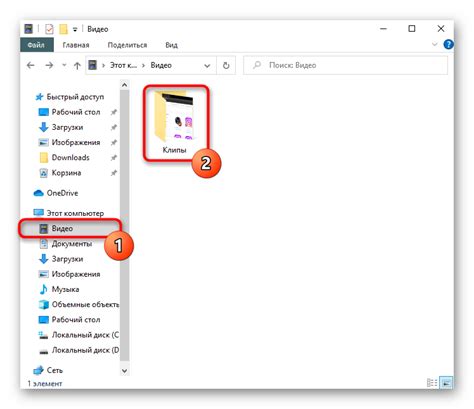
Task: Open the Файл menu tab
Action: pos(36,45)
